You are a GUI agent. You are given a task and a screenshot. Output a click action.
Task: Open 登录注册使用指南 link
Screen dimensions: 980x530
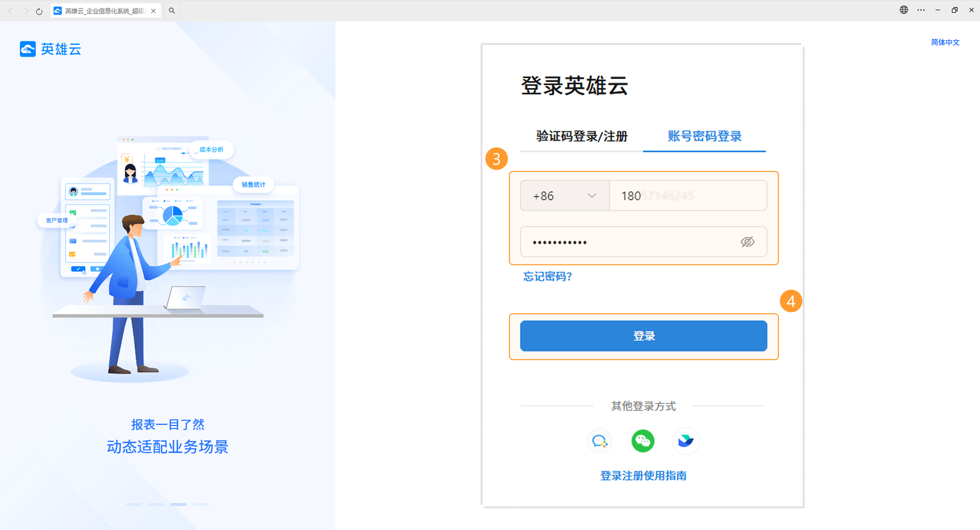[643, 476]
